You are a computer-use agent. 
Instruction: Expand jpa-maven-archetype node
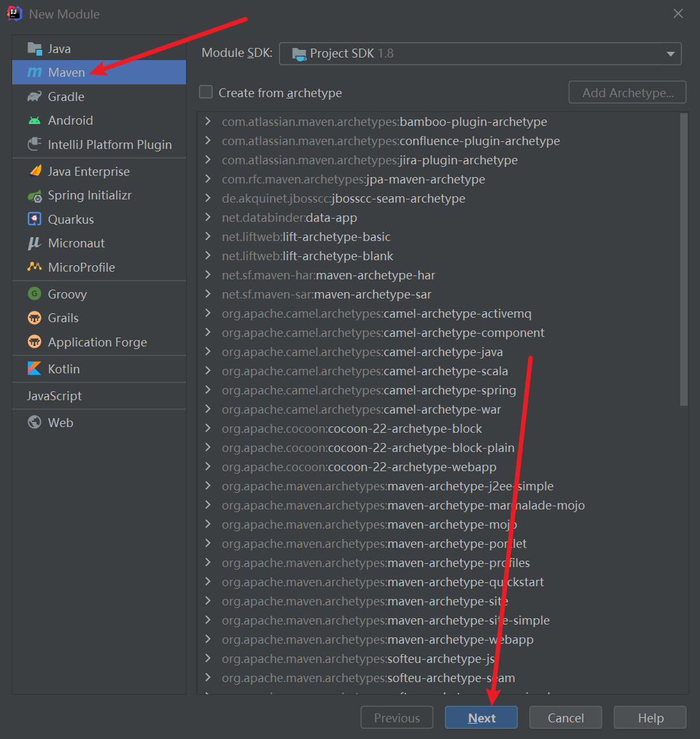pyautogui.click(x=208, y=178)
